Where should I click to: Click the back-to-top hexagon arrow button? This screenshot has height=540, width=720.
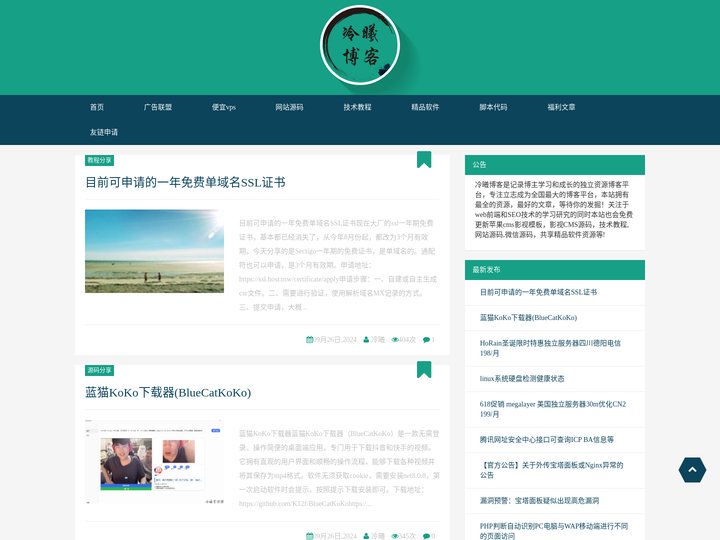692,470
